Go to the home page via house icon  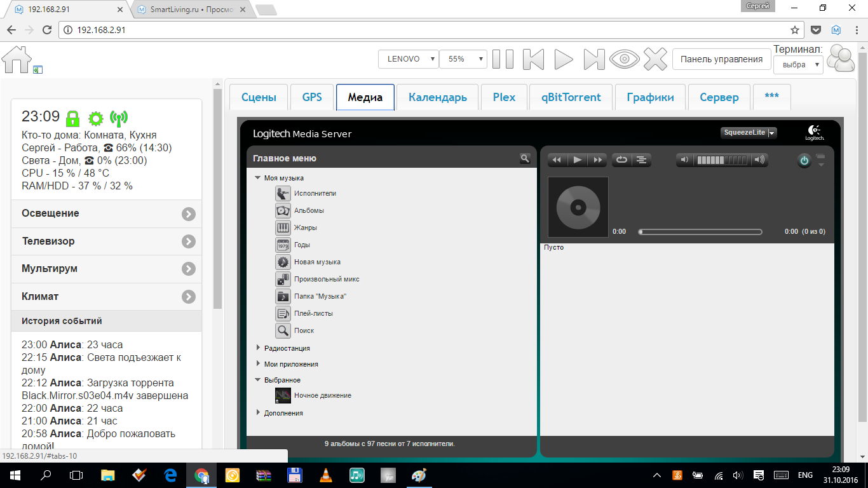(17, 59)
